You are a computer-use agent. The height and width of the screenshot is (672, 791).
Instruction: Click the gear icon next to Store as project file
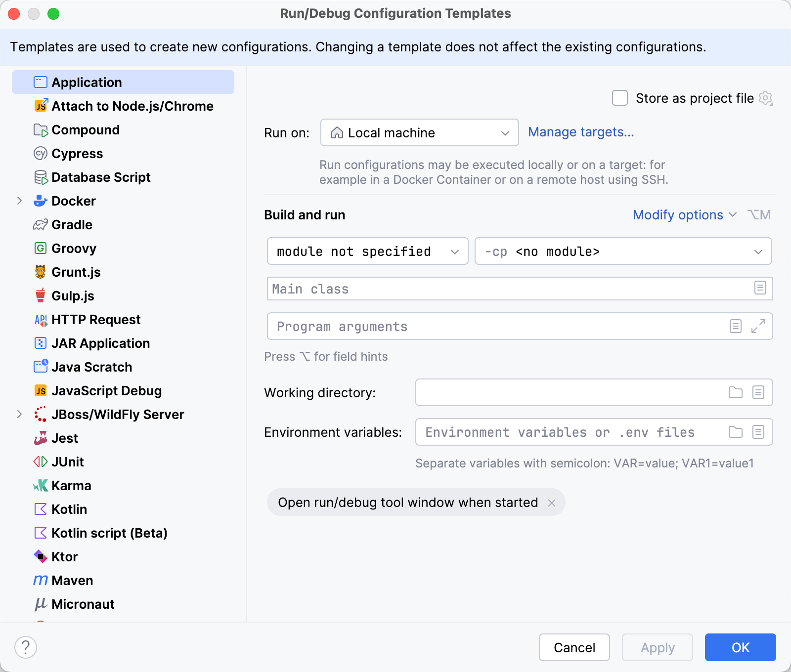click(766, 98)
